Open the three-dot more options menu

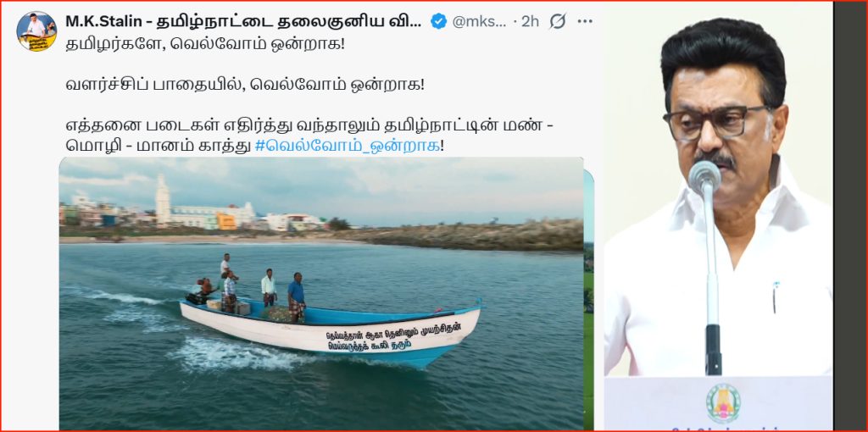tap(585, 21)
